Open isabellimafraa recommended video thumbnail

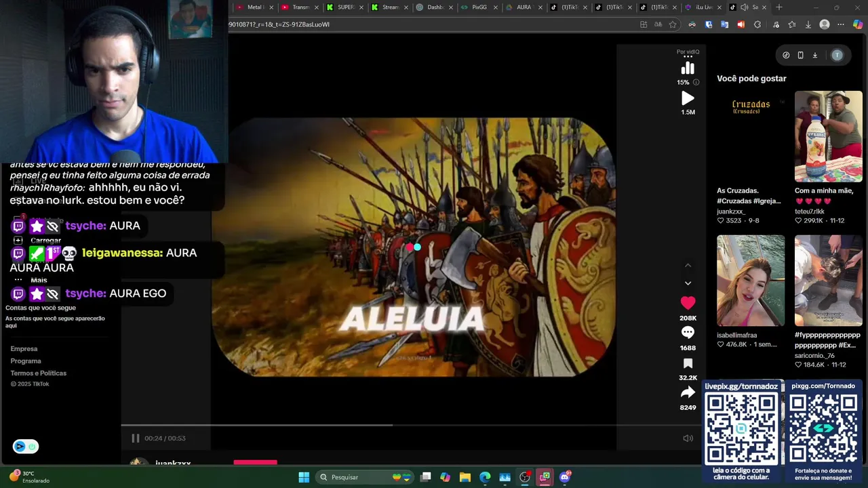coord(751,281)
